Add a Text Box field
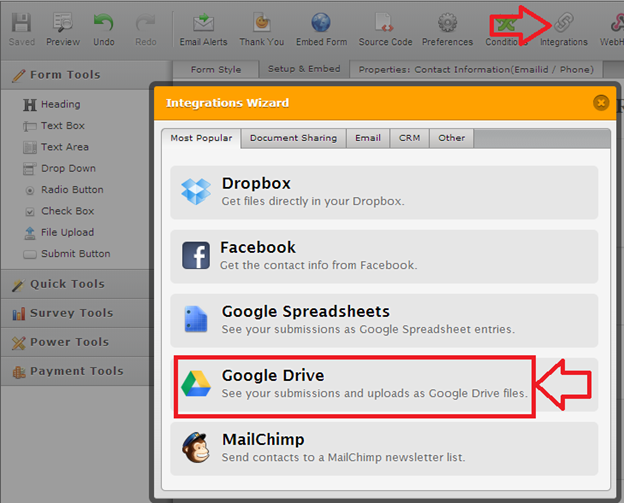 54,126
